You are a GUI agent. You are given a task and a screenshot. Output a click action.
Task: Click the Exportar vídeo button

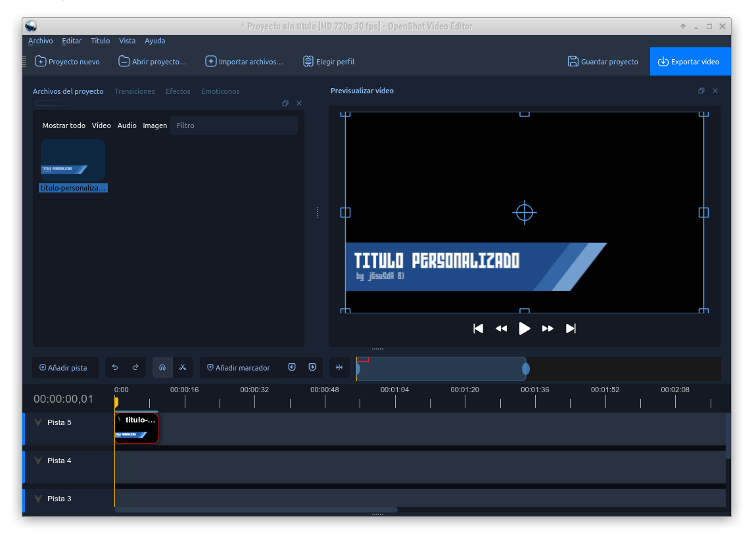point(690,61)
